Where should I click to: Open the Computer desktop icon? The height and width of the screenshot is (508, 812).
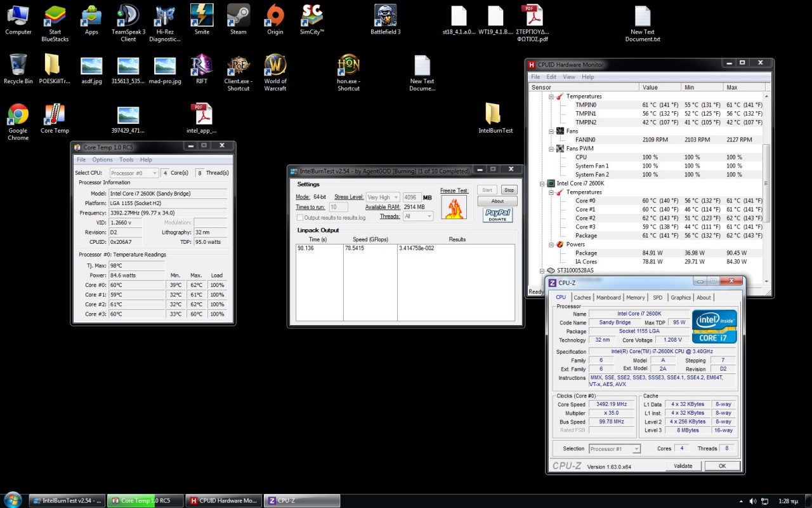(x=18, y=20)
